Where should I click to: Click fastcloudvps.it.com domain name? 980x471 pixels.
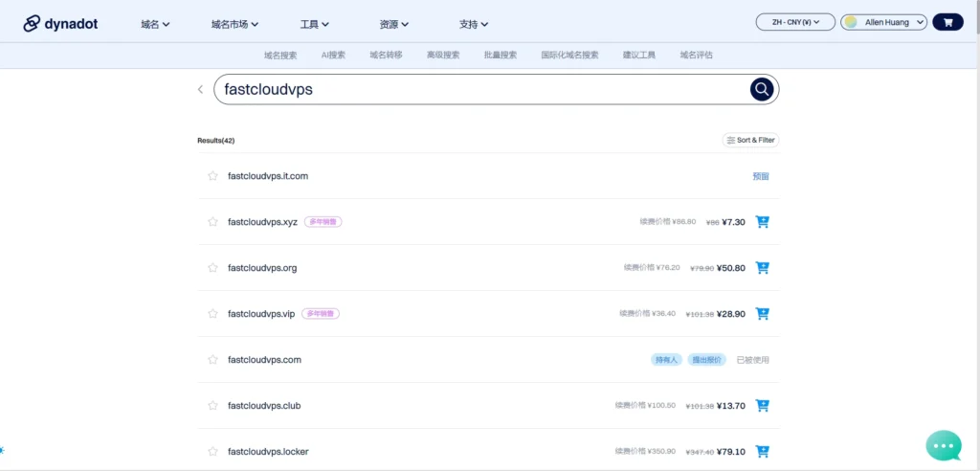click(x=268, y=176)
